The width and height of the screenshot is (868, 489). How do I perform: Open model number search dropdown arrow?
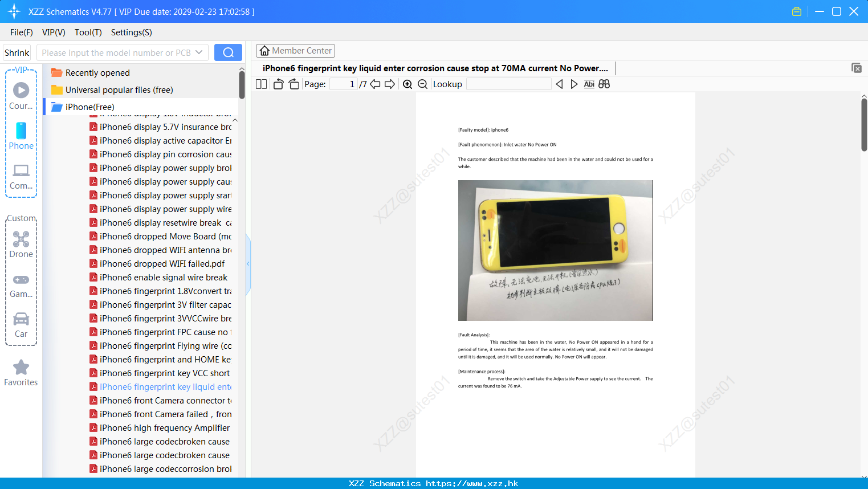[199, 52]
